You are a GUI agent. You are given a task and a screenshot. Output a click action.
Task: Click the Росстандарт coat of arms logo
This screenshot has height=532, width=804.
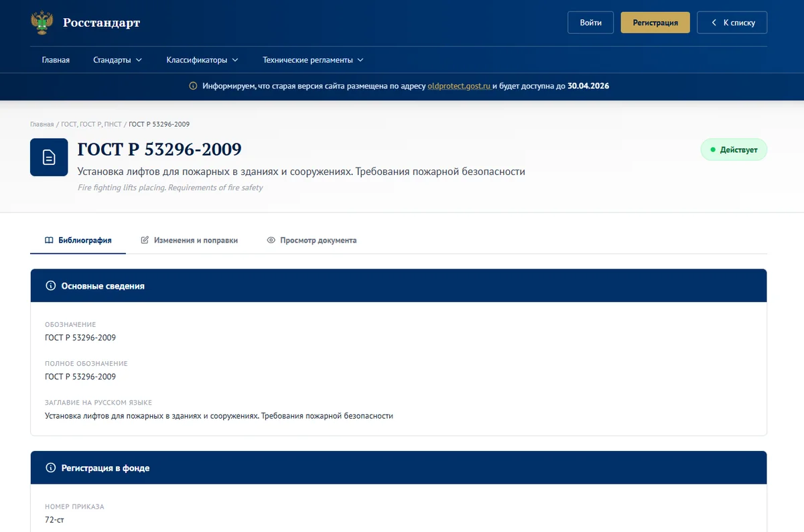(42, 23)
